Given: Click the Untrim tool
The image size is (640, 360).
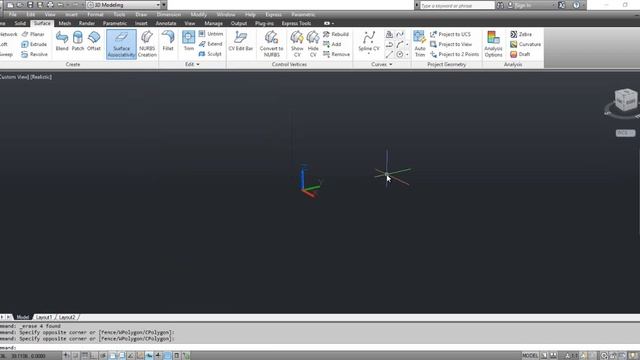Looking at the screenshot, I should tap(211, 34).
